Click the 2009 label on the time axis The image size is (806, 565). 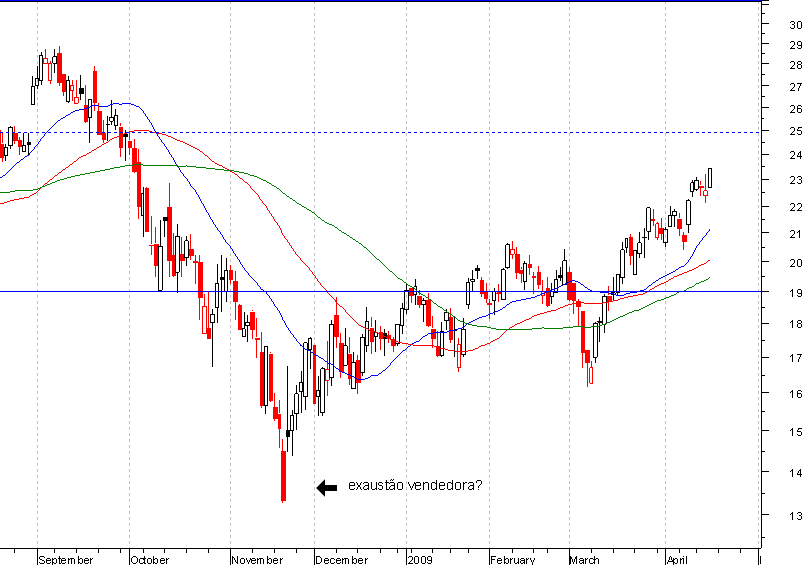[420, 560]
